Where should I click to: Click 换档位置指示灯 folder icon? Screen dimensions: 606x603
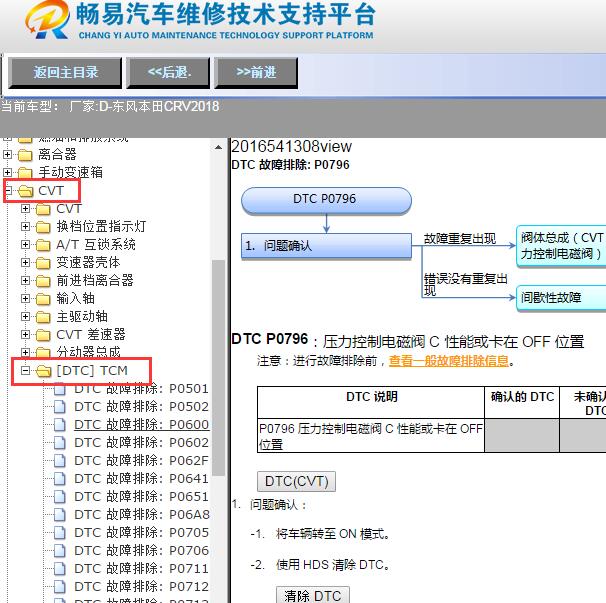(43, 227)
